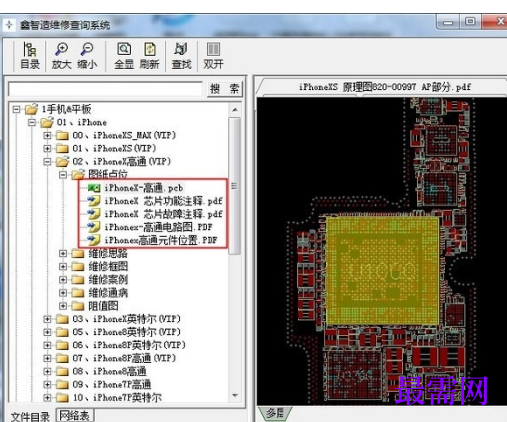This screenshot has width=507, height=422.
Task: Click the tree vertical scrollbar thumb
Action: click(x=235, y=186)
